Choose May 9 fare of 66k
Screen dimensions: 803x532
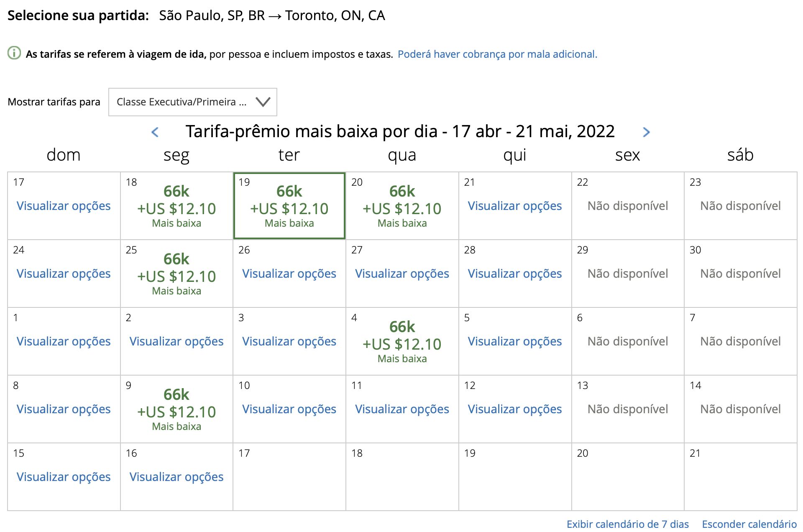click(176, 409)
